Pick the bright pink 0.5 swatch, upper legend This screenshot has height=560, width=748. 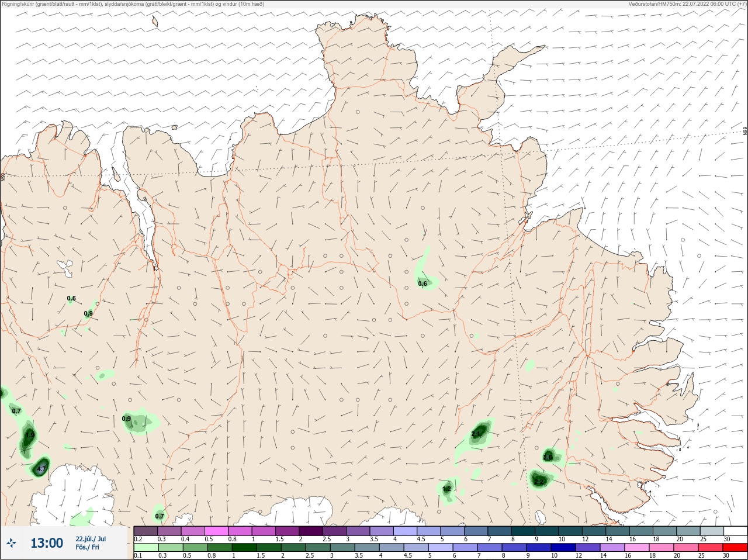tap(216, 531)
